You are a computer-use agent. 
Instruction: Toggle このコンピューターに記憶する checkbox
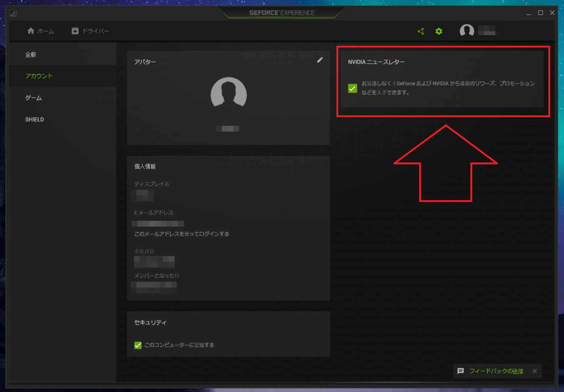pos(138,345)
